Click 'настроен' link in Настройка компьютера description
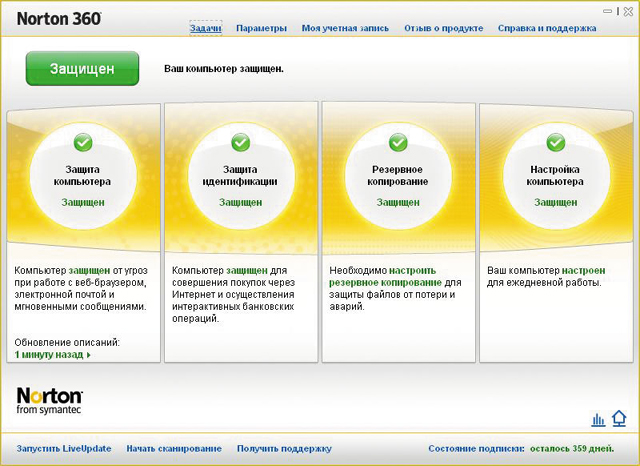 (583, 270)
